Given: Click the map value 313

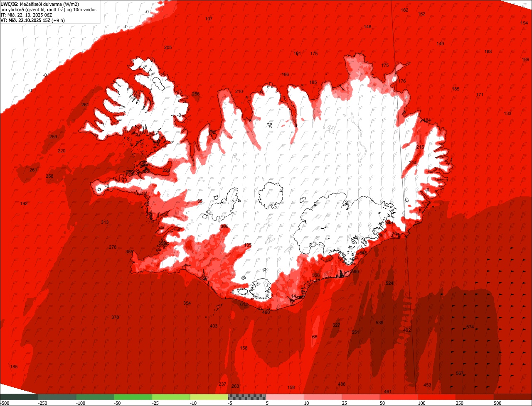Looking at the screenshot, I should (x=105, y=223).
